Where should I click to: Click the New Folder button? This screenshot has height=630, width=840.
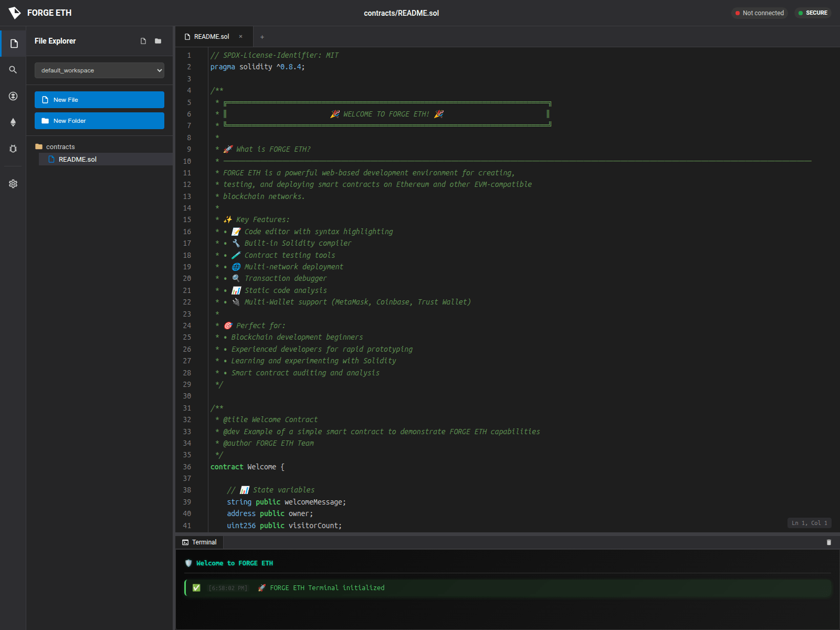pos(99,121)
